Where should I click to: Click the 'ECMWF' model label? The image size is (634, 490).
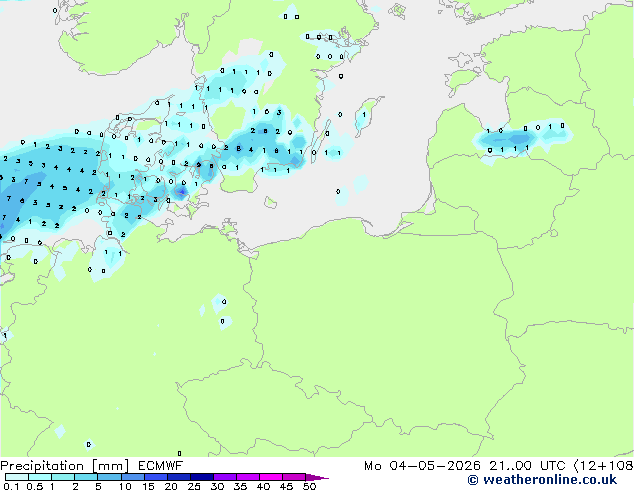click(x=161, y=466)
